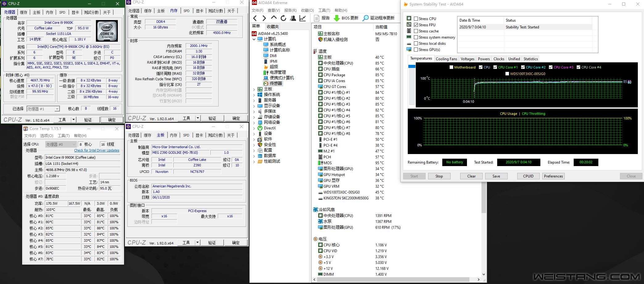
Task: Toggle CPU Core #1 graph checkbox
Action: [495, 67]
